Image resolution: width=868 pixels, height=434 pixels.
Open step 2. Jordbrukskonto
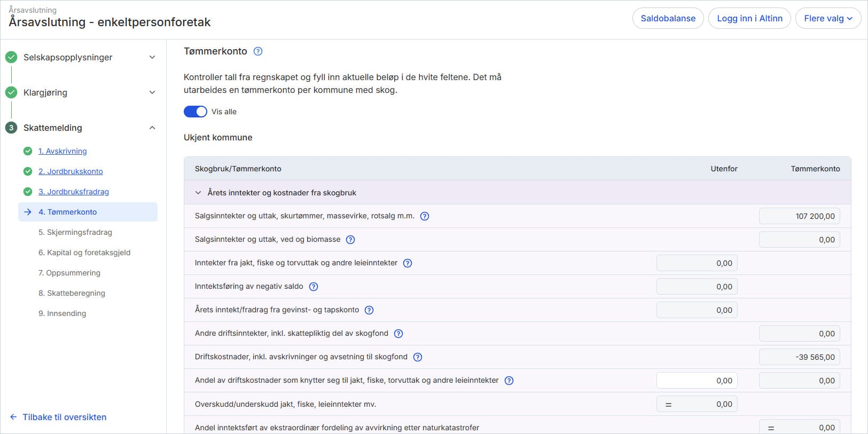[x=71, y=171]
